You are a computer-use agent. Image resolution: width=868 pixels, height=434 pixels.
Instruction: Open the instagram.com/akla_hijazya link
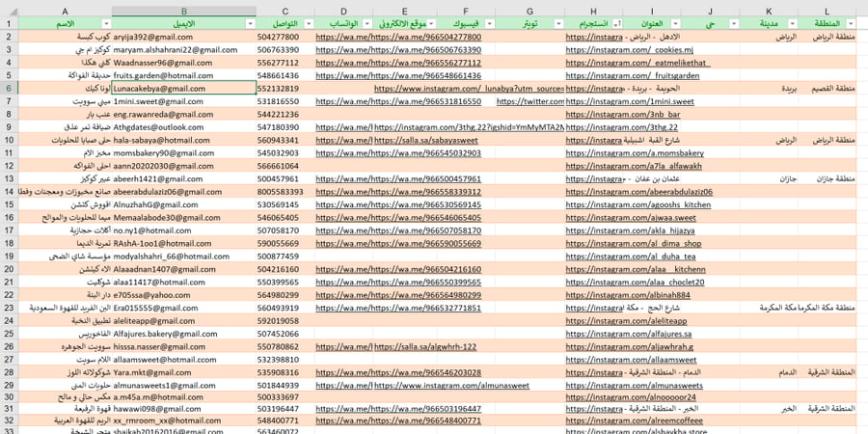pyautogui.click(x=631, y=231)
